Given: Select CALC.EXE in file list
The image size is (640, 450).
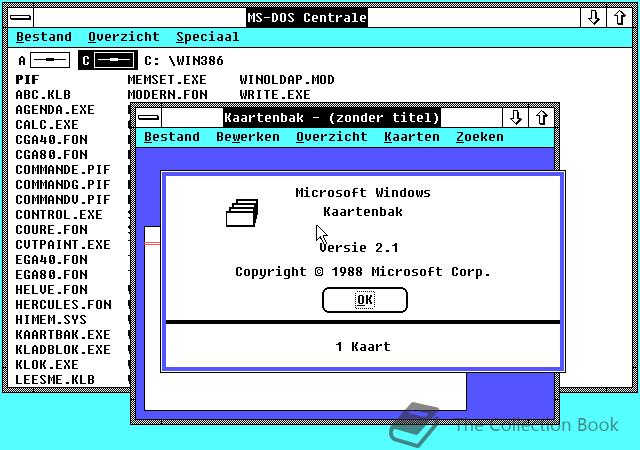Looking at the screenshot, I should point(47,125).
